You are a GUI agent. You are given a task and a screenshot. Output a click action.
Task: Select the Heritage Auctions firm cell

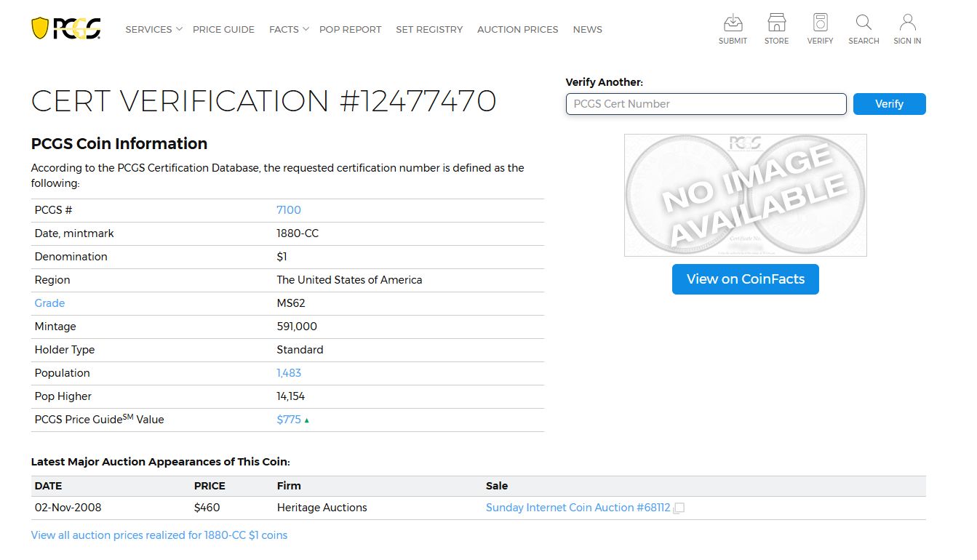point(322,508)
